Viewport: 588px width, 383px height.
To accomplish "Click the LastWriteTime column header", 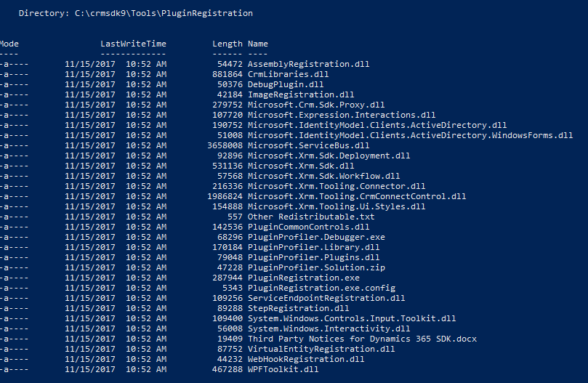I will 133,44.
